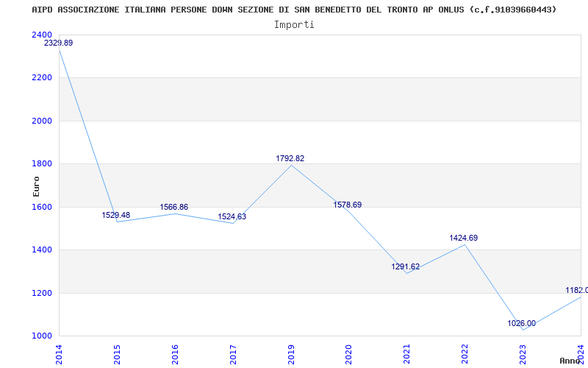Click the 1529.48 data label
Image resolution: width=588 pixels, height=368 pixels.
click(x=116, y=215)
